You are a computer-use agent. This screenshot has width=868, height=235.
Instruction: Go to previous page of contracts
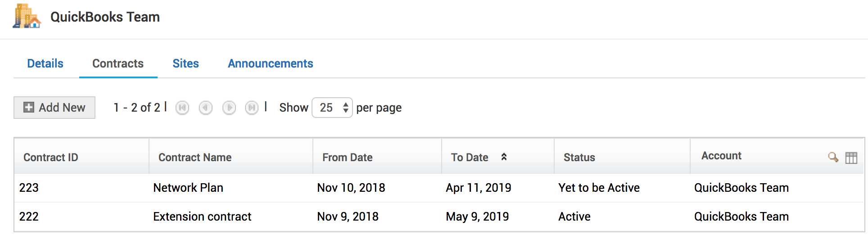pos(206,108)
